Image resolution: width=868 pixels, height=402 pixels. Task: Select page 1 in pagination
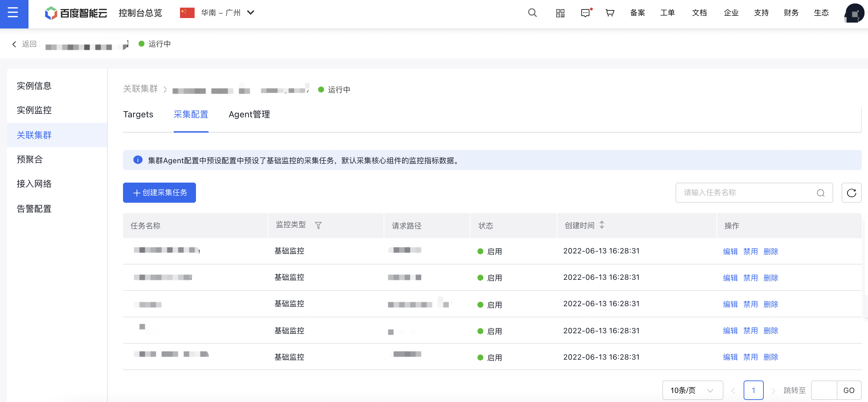pos(753,390)
